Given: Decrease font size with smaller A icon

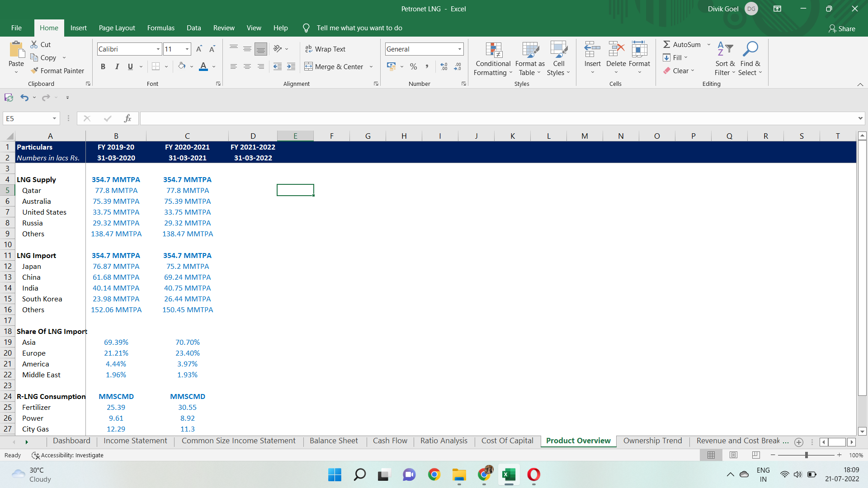Looking at the screenshot, I should tap(212, 49).
